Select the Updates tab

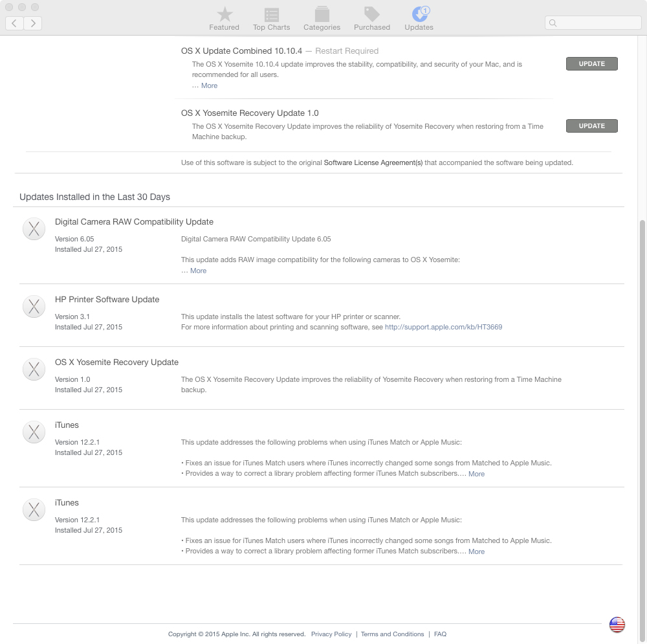click(419, 19)
